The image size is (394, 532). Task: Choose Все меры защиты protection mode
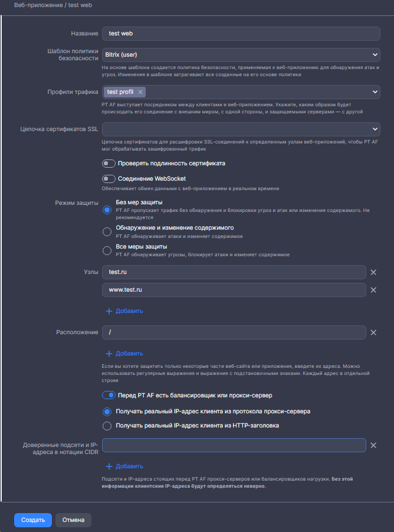(x=107, y=250)
